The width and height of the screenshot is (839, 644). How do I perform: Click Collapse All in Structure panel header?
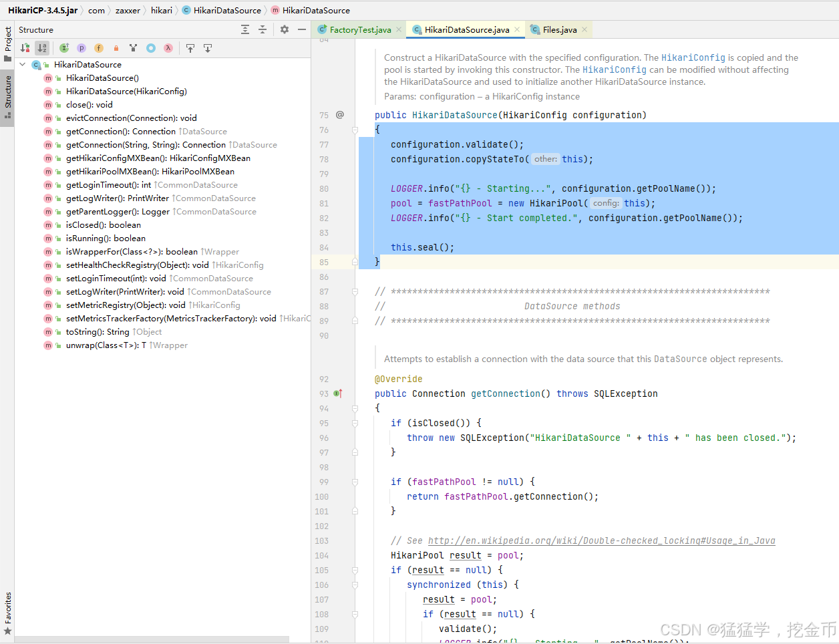pyautogui.click(x=263, y=29)
